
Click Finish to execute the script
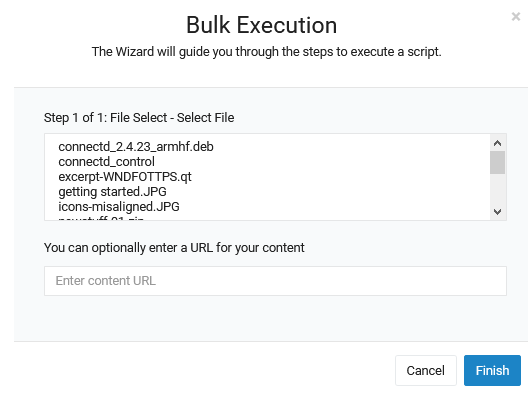point(492,370)
